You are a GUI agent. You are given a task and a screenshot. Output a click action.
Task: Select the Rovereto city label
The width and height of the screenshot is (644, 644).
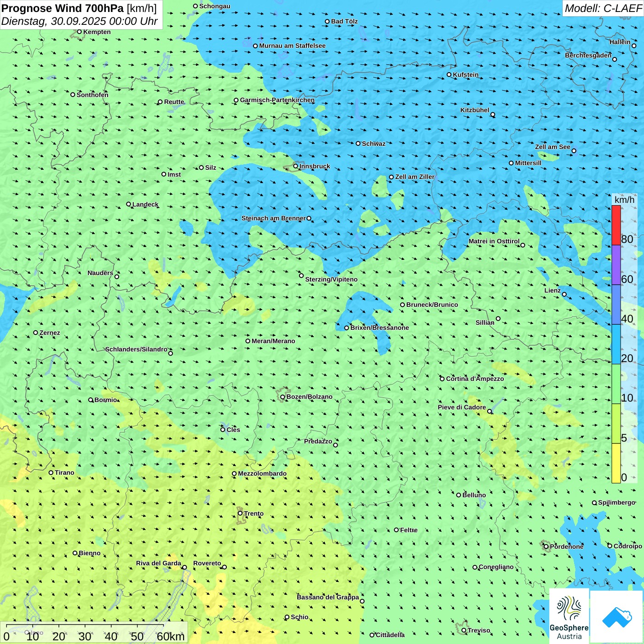pos(207,563)
